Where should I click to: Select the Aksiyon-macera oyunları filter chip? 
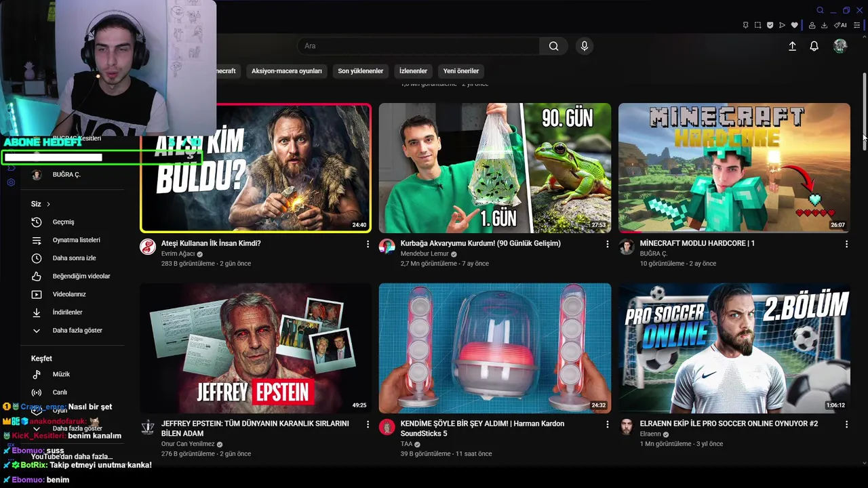coord(287,71)
